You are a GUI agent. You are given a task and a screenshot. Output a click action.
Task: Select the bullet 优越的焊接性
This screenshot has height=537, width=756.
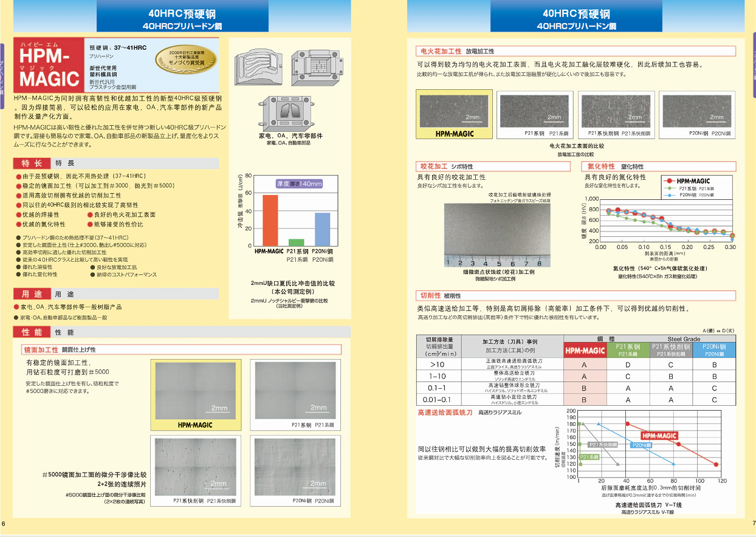click(x=41, y=215)
